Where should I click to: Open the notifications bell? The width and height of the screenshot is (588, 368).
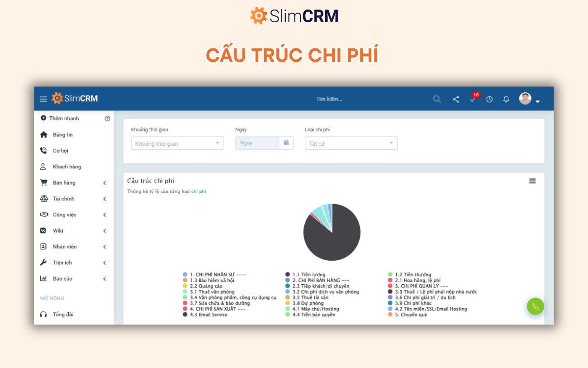[506, 99]
